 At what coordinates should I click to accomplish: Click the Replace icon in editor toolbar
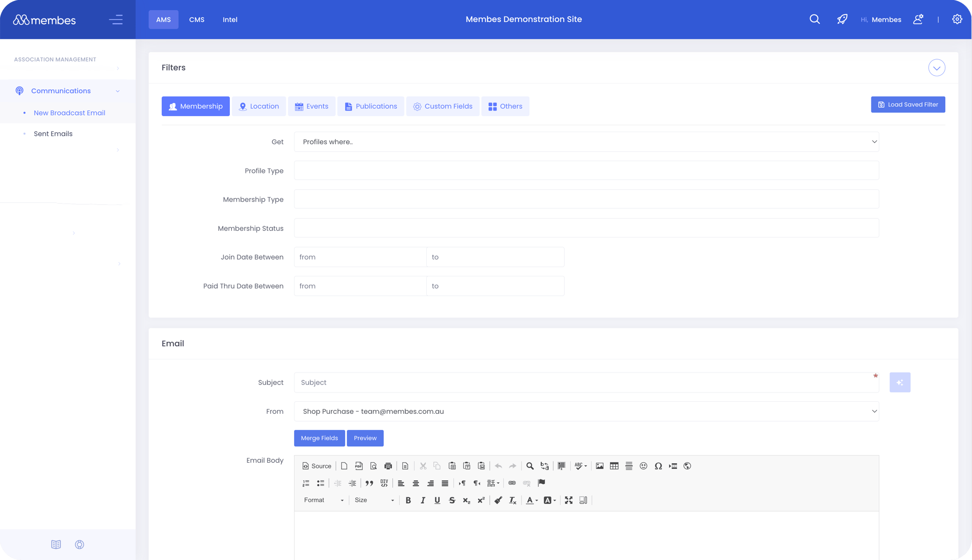coord(544,466)
